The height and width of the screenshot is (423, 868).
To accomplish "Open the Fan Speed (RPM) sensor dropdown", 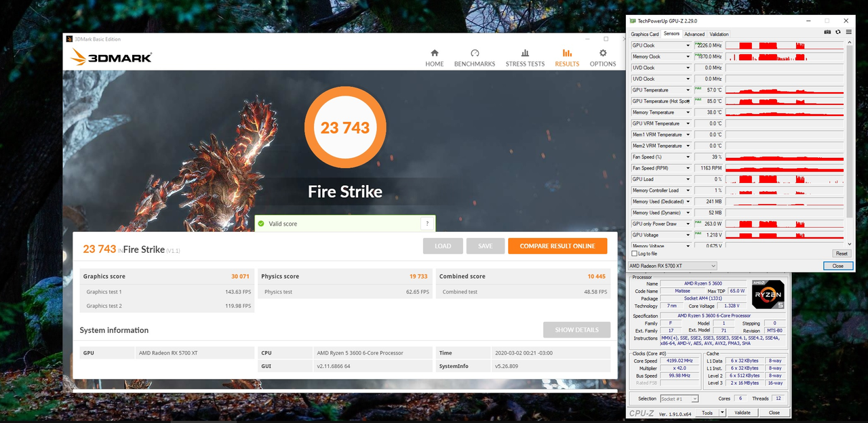I will point(688,168).
